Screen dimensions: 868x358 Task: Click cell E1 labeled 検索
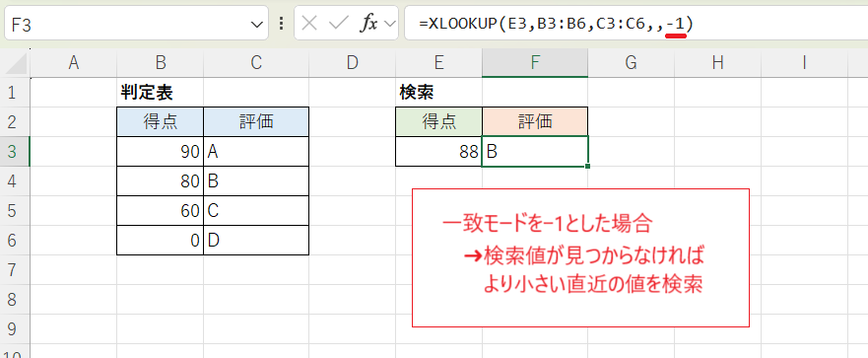pyautogui.click(x=439, y=92)
